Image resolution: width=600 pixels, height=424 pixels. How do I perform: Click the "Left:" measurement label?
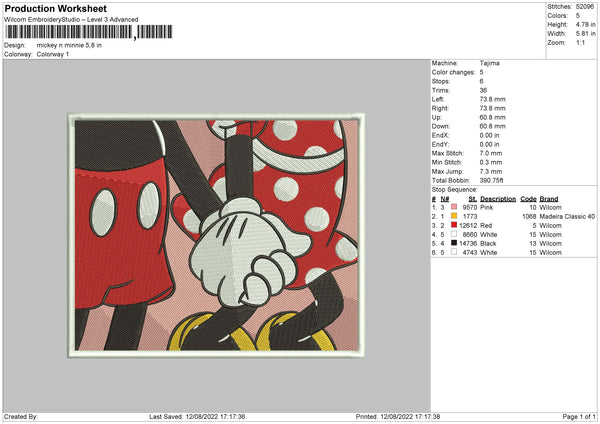438,99
